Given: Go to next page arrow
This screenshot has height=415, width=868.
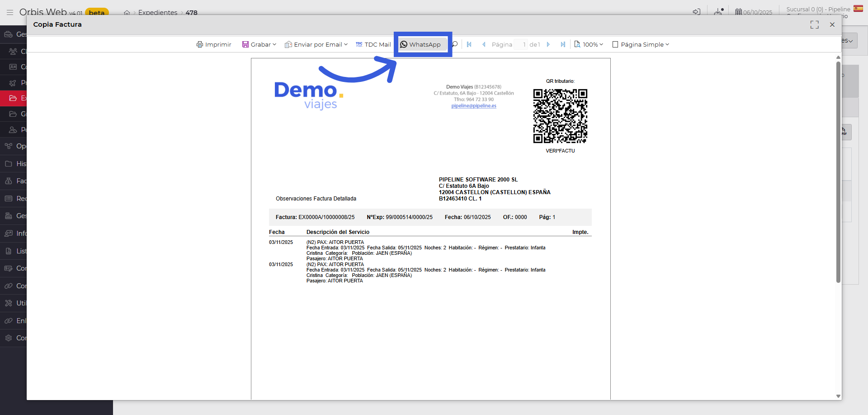Looking at the screenshot, I should tap(548, 44).
